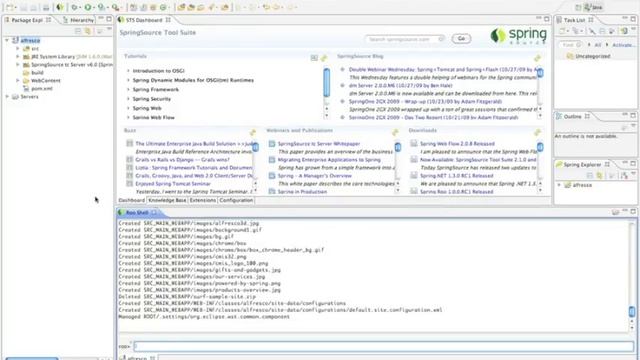
Task: Click the Tutorials list scrollbar thumb
Action: point(327,82)
